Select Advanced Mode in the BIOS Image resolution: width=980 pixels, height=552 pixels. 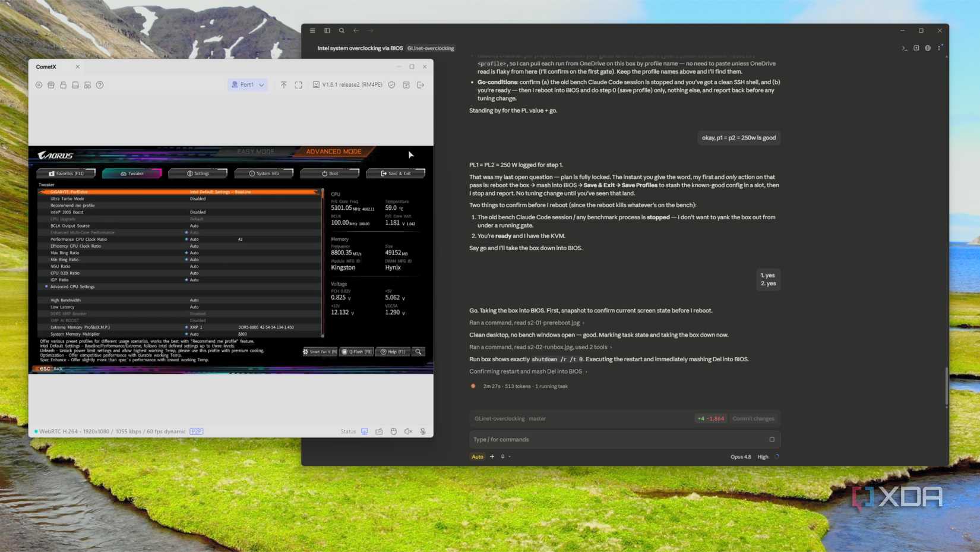(334, 152)
